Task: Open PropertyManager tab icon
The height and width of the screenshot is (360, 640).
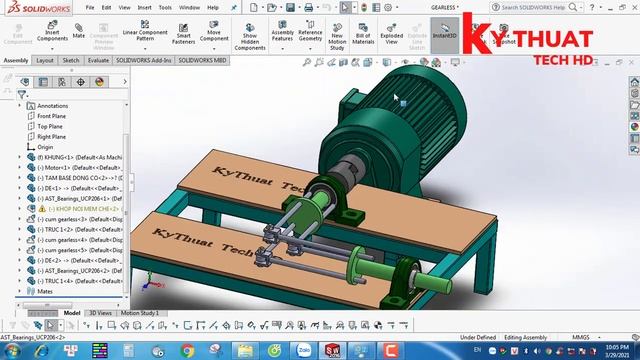Action: point(43,82)
